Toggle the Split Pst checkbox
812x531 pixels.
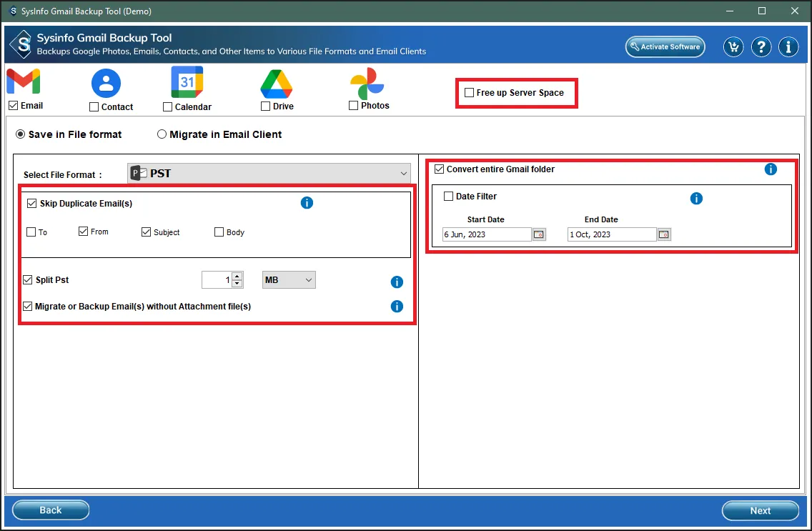click(27, 280)
